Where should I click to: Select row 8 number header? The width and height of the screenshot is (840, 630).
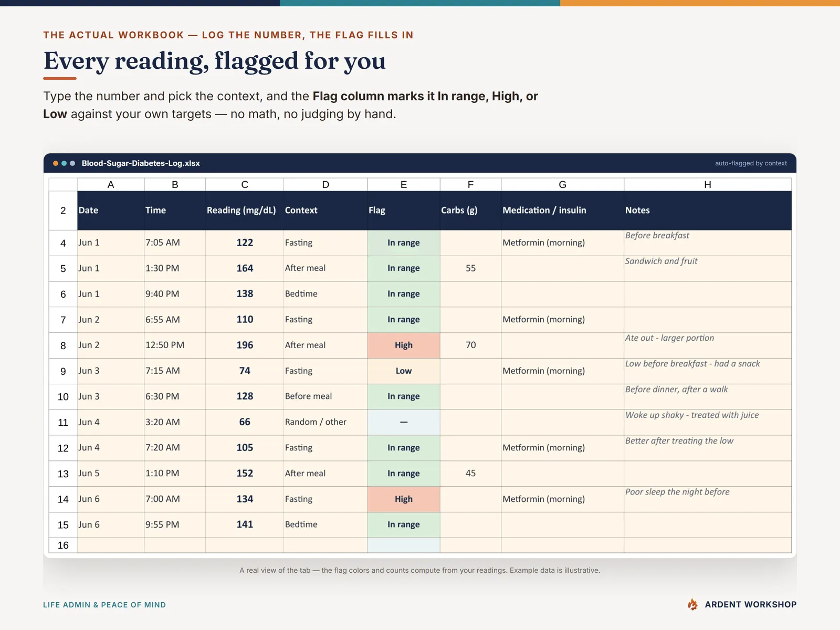point(63,345)
